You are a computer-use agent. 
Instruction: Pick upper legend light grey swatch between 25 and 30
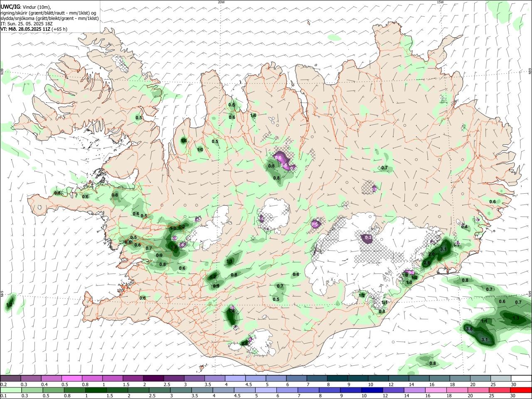tap(500, 379)
